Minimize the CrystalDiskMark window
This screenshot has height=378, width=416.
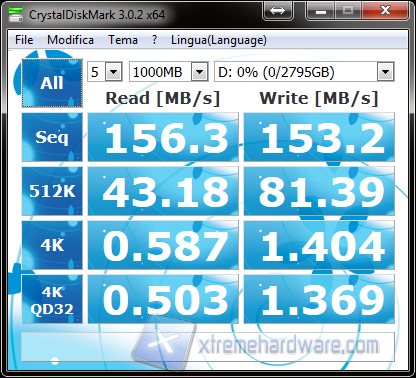click(321, 10)
